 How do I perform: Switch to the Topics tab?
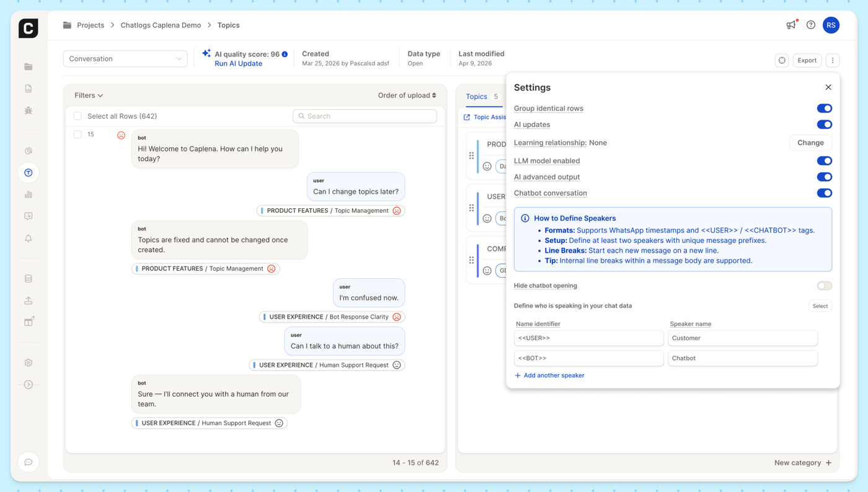[x=476, y=97]
